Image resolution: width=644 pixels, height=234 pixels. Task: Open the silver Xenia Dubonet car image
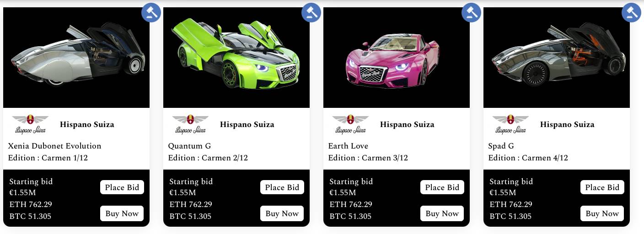pyautogui.click(x=76, y=58)
